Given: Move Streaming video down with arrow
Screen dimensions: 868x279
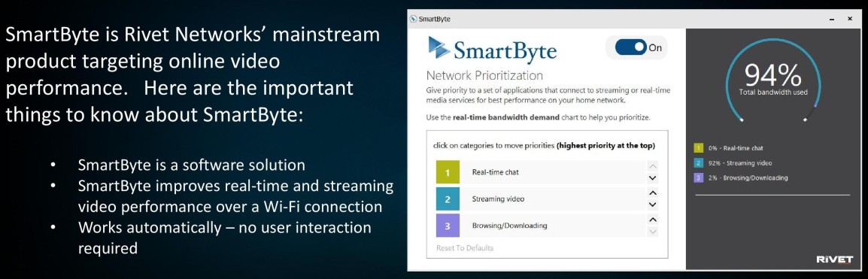Looking at the screenshot, I should click(x=652, y=205).
